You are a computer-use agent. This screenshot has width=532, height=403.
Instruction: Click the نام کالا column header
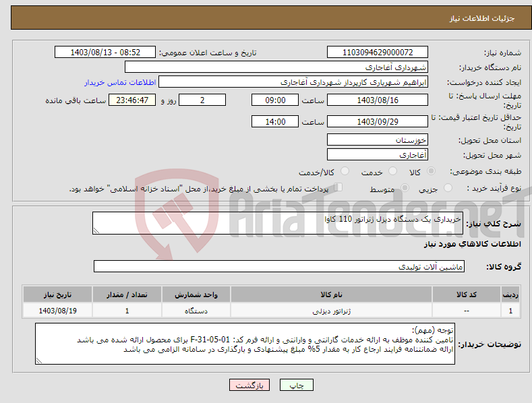coord(331,294)
